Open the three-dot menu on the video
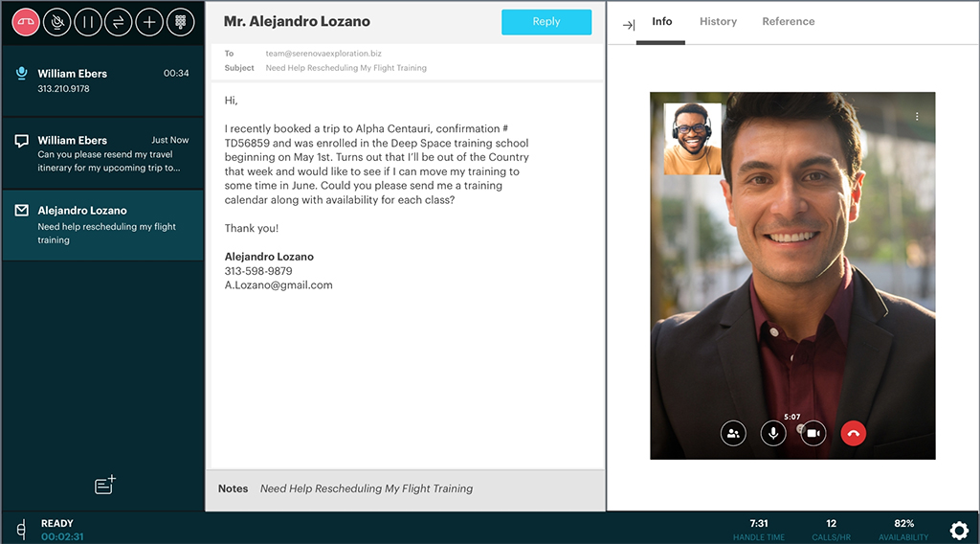The image size is (980, 544). (x=917, y=117)
